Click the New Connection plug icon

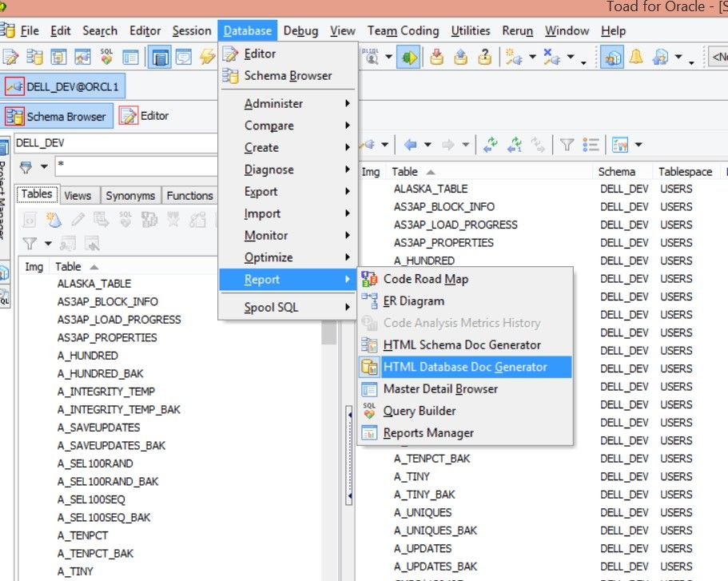(514, 57)
